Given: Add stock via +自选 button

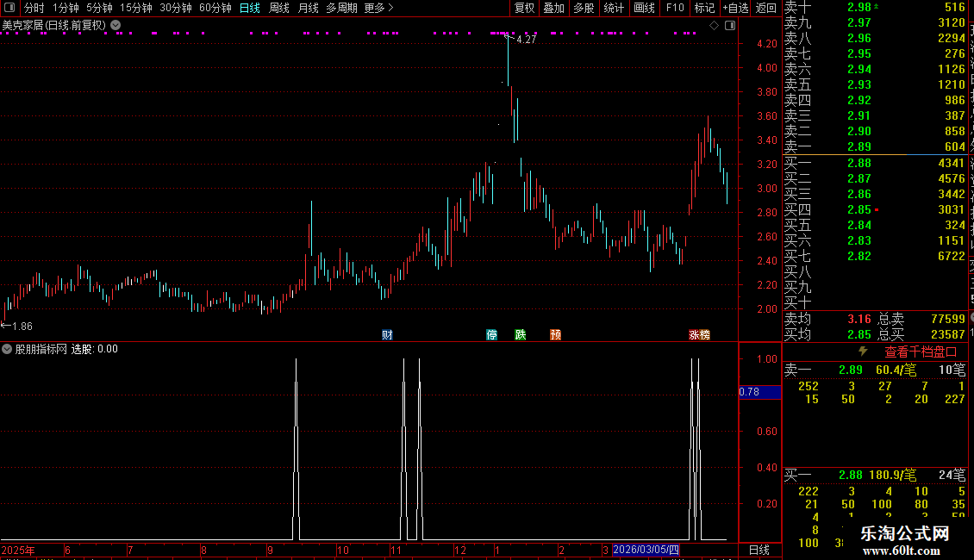Looking at the screenshot, I should (x=735, y=8).
